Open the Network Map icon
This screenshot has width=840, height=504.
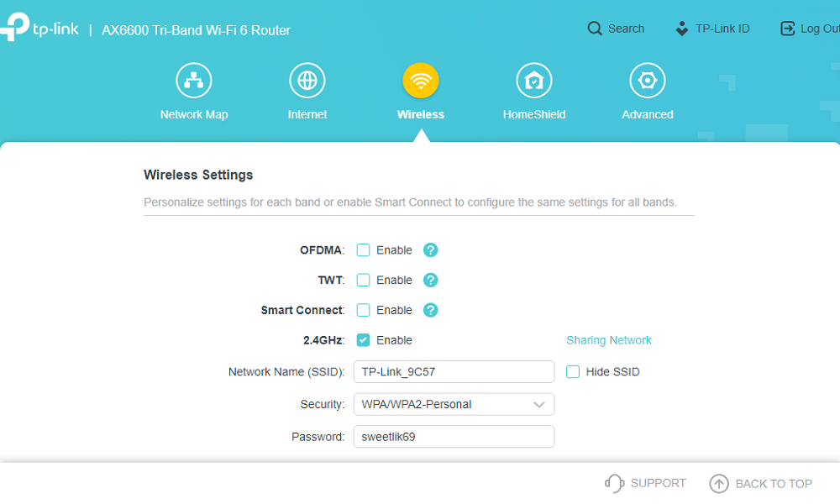click(x=194, y=81)
